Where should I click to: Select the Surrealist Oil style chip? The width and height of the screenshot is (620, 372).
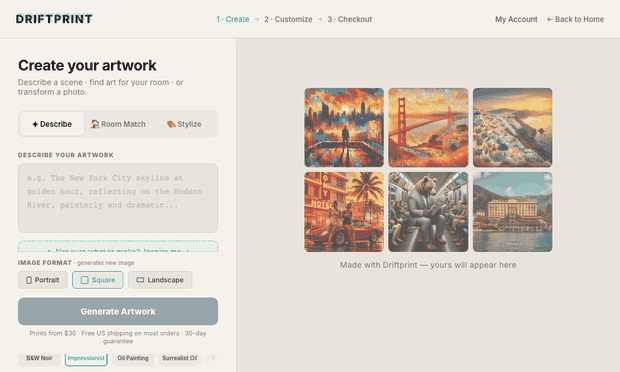(180, 358)
